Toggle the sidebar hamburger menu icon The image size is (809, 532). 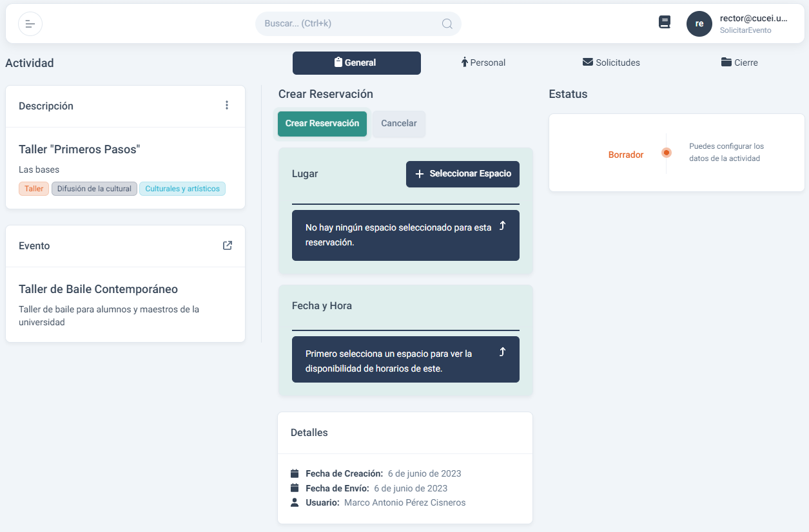tap(30, 24)
